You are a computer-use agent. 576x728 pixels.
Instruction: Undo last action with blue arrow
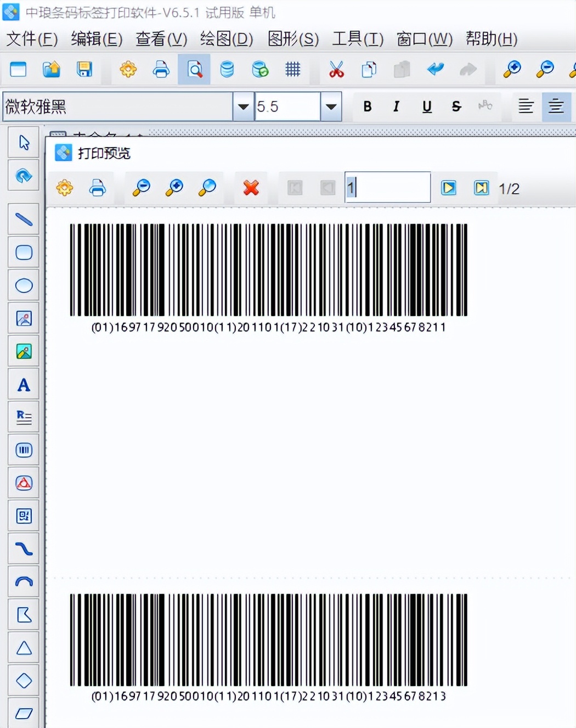coord(435,69)
